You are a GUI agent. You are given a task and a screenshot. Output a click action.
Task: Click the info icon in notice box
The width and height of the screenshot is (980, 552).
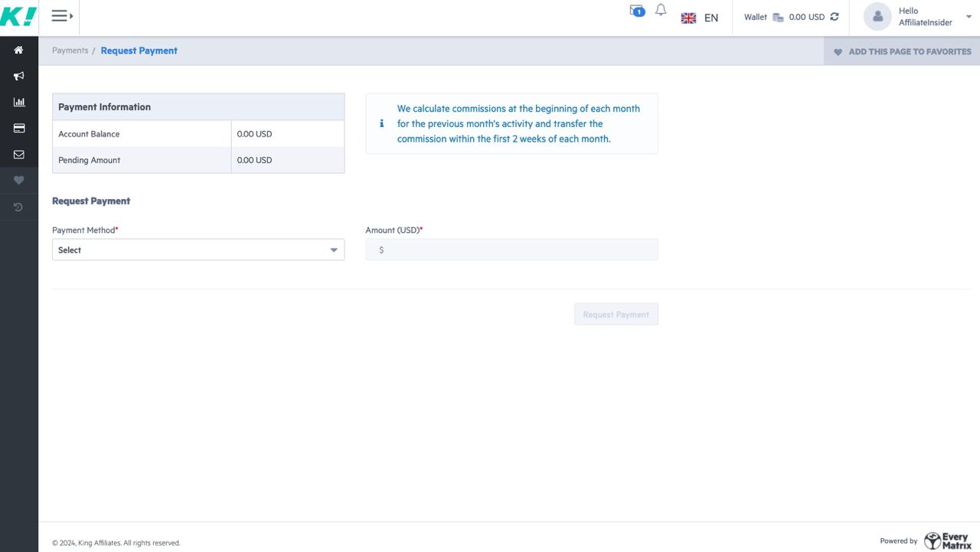pos(381,123)
